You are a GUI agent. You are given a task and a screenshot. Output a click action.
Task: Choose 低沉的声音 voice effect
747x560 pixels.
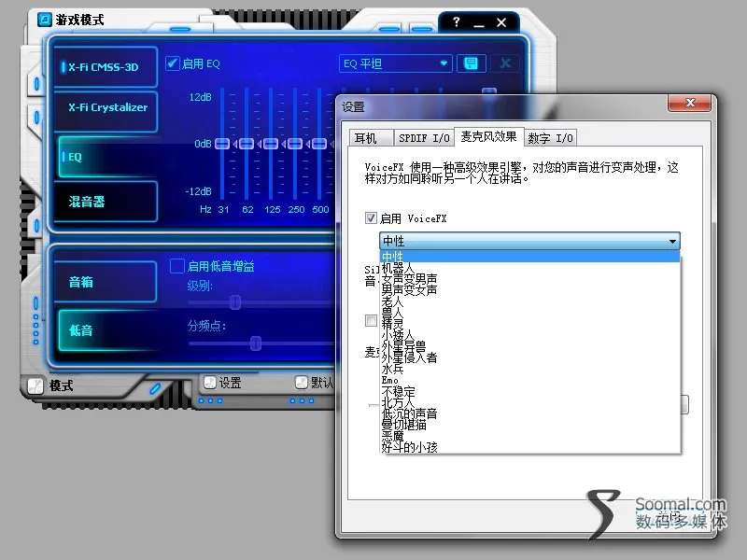click(x=529, y=413)
